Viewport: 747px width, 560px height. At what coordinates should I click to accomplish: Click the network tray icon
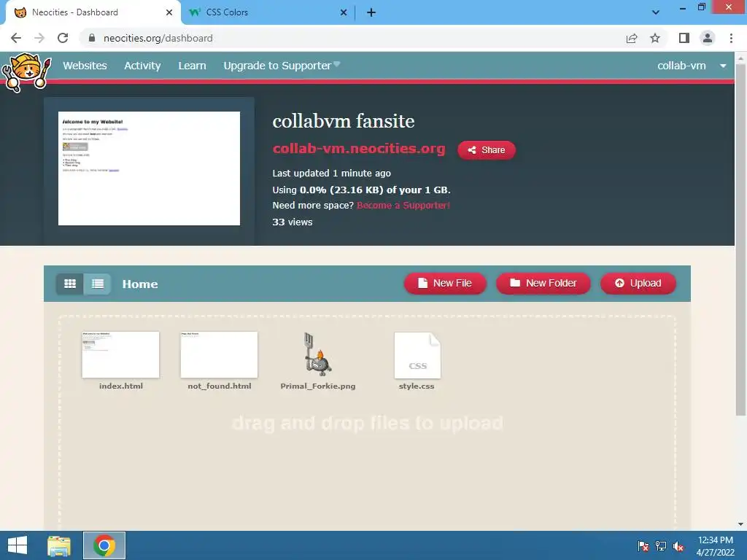[x=661, y=545]
